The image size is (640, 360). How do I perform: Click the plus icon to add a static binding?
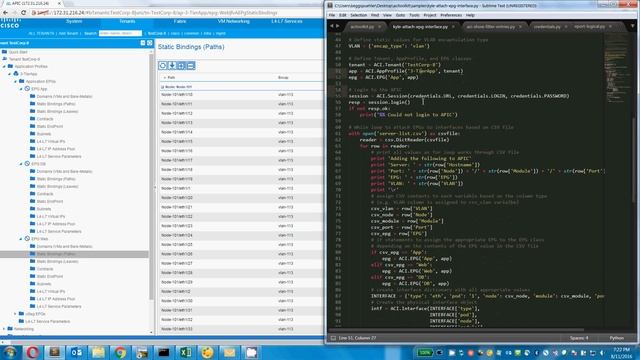pyautogui.click(x=182, y=66)
